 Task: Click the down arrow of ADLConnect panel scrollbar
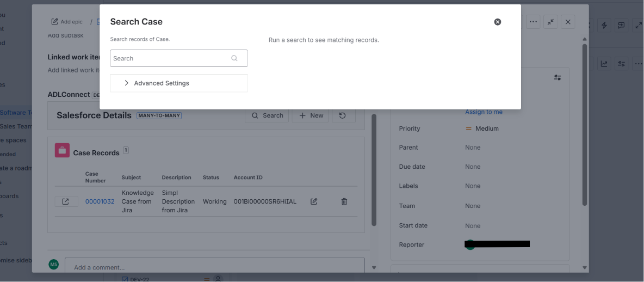coord(374,268)
